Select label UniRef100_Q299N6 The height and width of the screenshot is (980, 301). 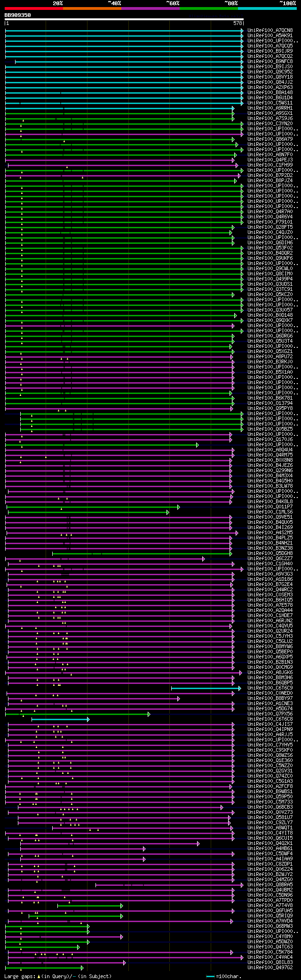(x=270, y=471)
